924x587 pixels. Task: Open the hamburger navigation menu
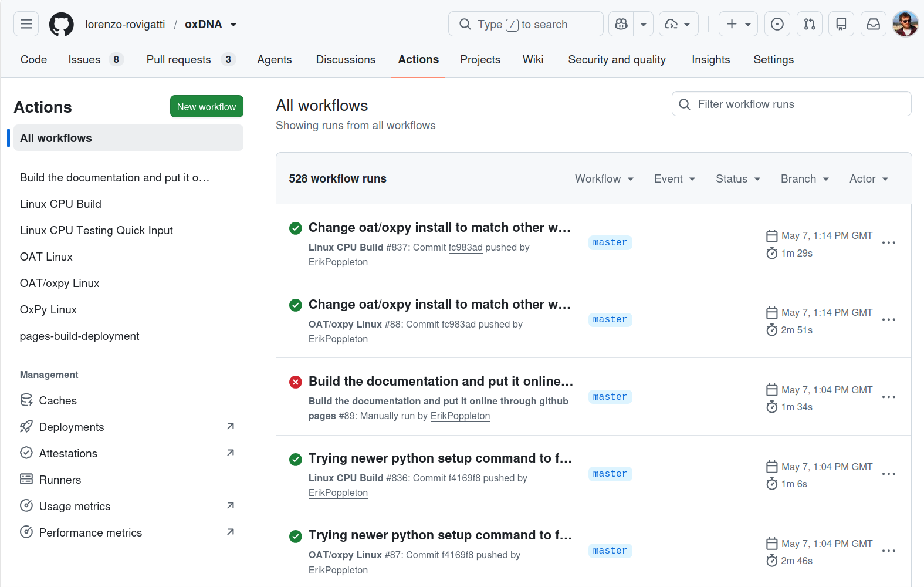click(26, 24)
